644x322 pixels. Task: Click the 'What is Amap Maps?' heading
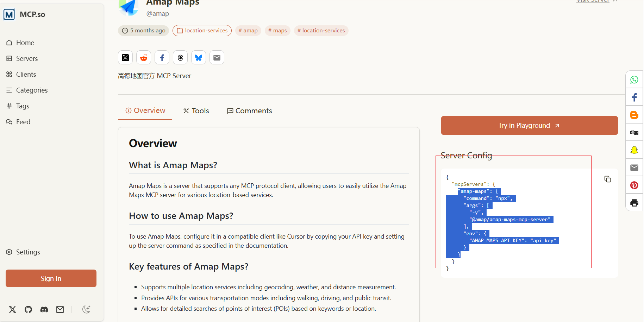173,165
